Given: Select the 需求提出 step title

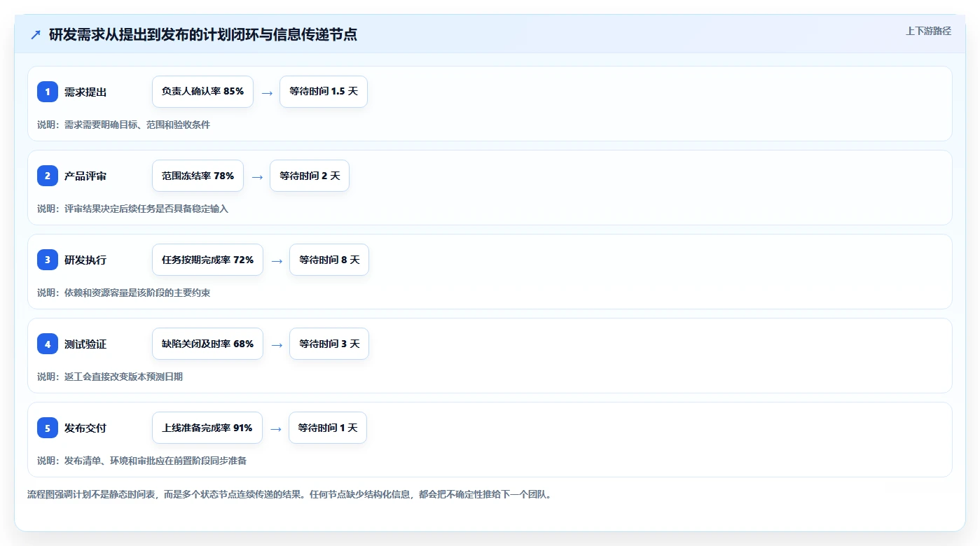Looking at the screenshot, I should point(85,92).
